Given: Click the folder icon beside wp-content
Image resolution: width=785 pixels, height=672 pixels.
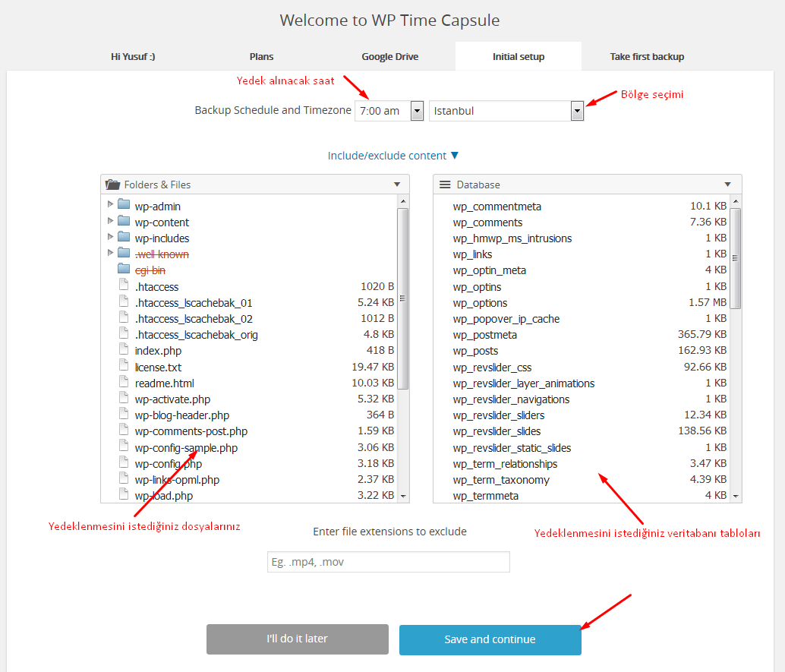Looking at the screenshot, I should click(124, 222).
